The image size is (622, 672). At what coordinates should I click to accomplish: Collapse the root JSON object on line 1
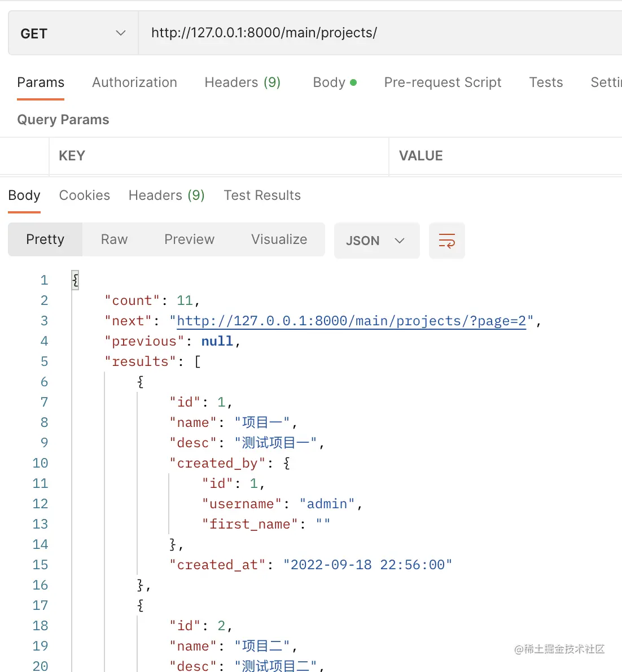coord(75,280)
